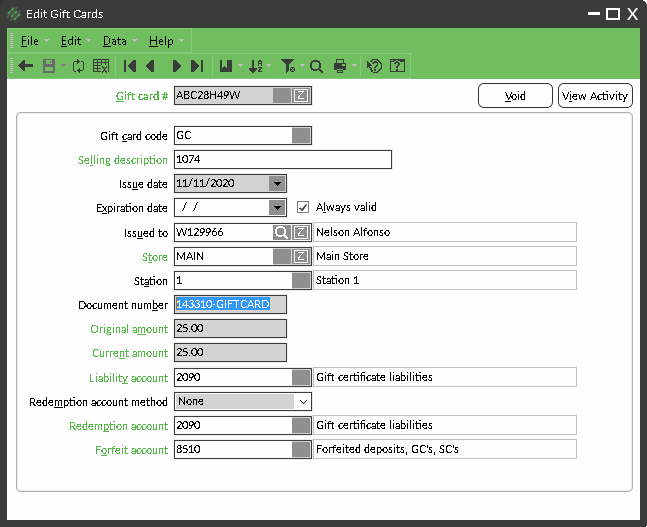The width and height of the screenshot is (647, 527).
Task: Click the Selling description green label
Action: click(123, 160)
